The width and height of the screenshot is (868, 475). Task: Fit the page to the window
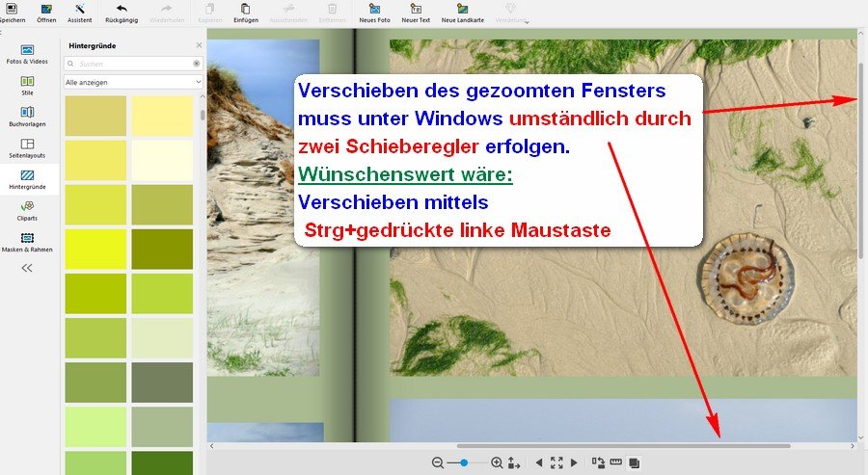pyautogui.click(x=556, y=462)
